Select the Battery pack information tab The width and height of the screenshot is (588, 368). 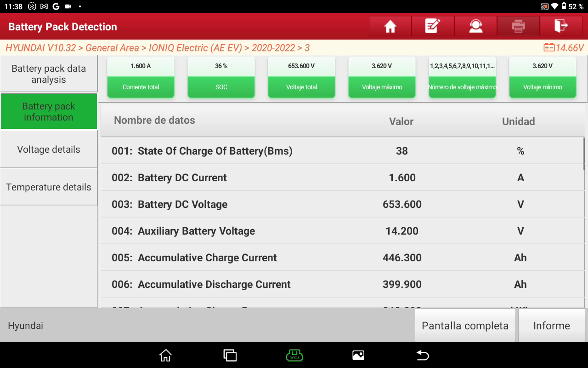pyautogui.click(x=49, y=112)
